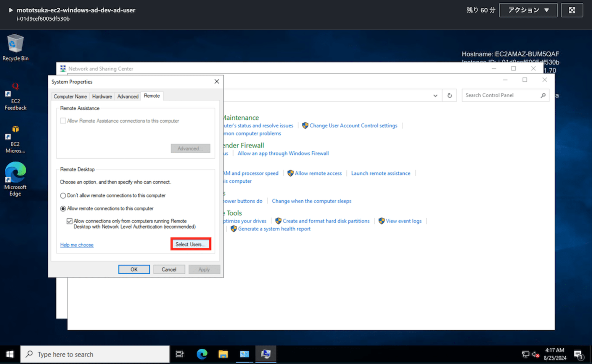Click the Control Panel search input field

pyautogui.click(x=503, y=95)
